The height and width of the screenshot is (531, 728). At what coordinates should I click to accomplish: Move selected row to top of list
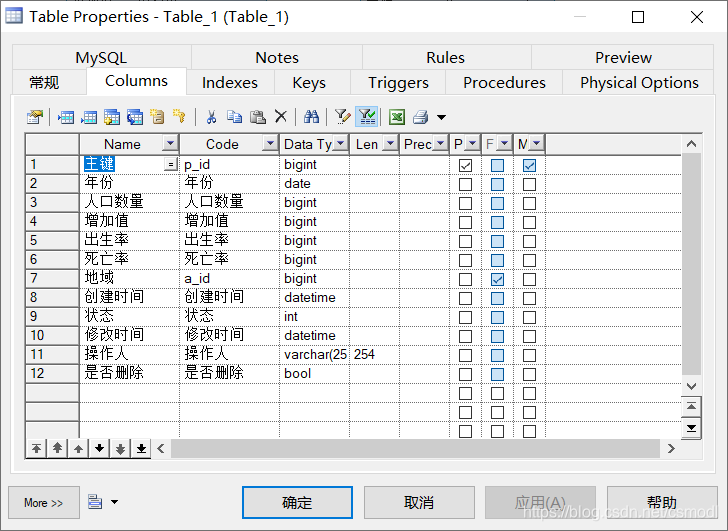click(x=36, y=448)
